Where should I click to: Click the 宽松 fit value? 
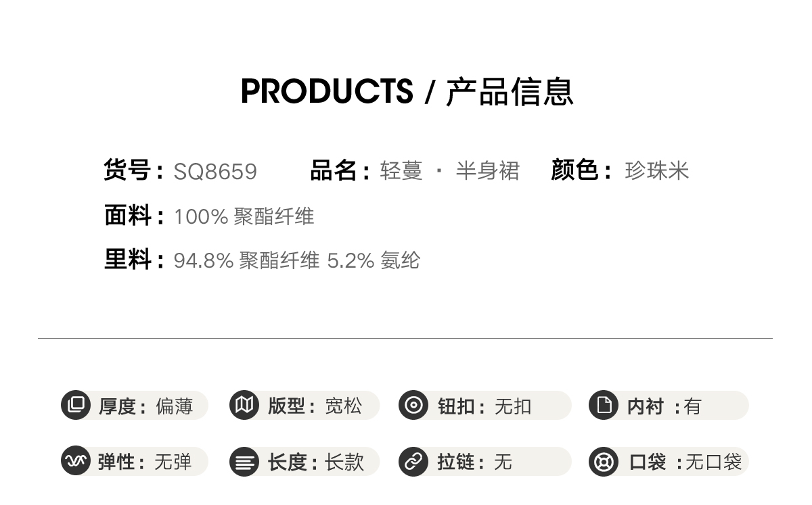point(344,406)
